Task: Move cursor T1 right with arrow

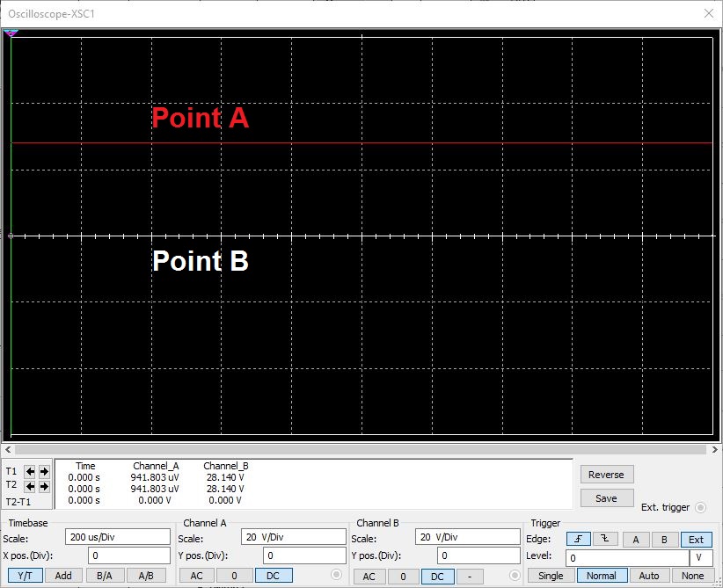Action: pos(44,471)
